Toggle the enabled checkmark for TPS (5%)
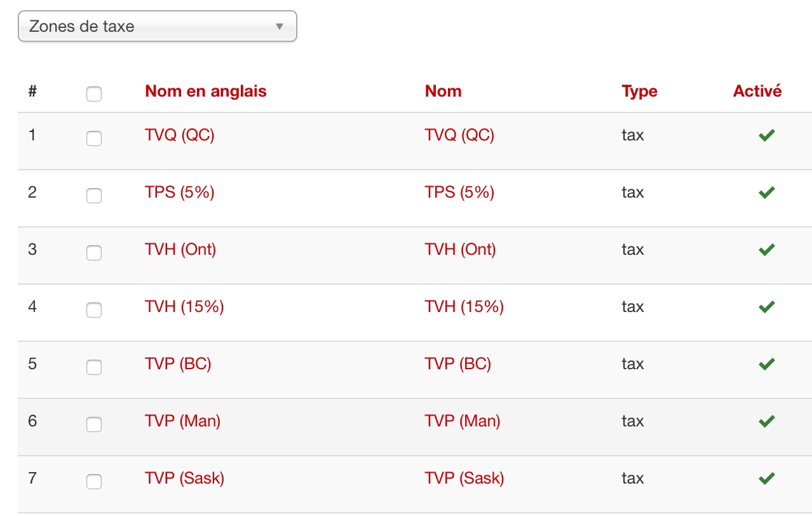 pyautogui.click(x=767, y=193)
